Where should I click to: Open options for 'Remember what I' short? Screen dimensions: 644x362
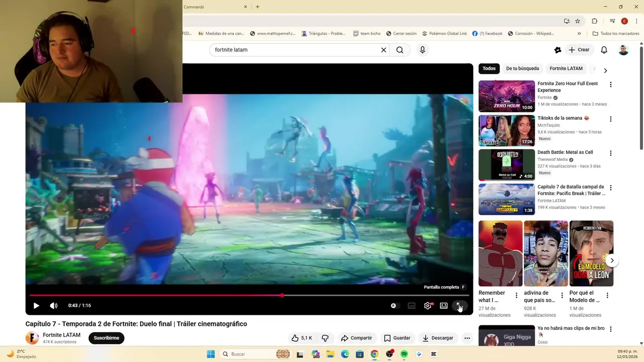(516, 296)
